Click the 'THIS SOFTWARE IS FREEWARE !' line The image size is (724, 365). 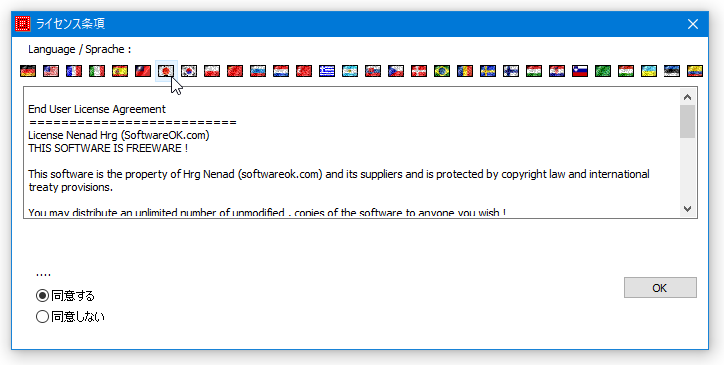[108, 149]
